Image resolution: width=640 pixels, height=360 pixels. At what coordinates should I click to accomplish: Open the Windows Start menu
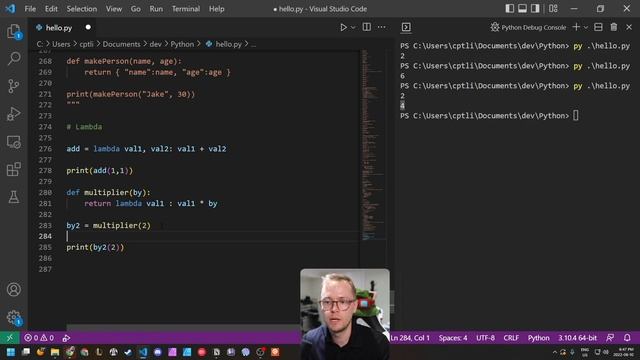pos(11,352)
